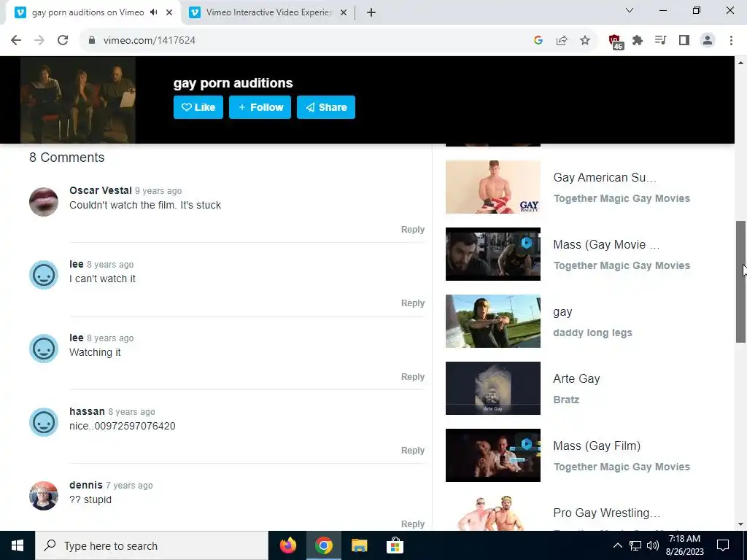The width and height of the screenshot is (747, 560).
Task: Reply to lee's 'Watching it' comment
Action: [413, 377]
